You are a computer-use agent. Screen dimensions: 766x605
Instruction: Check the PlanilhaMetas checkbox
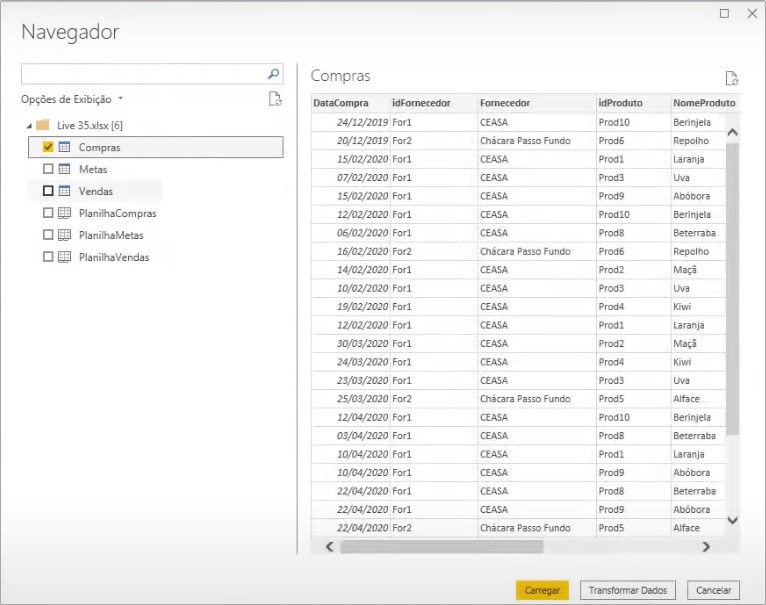[x=48, y=235]
